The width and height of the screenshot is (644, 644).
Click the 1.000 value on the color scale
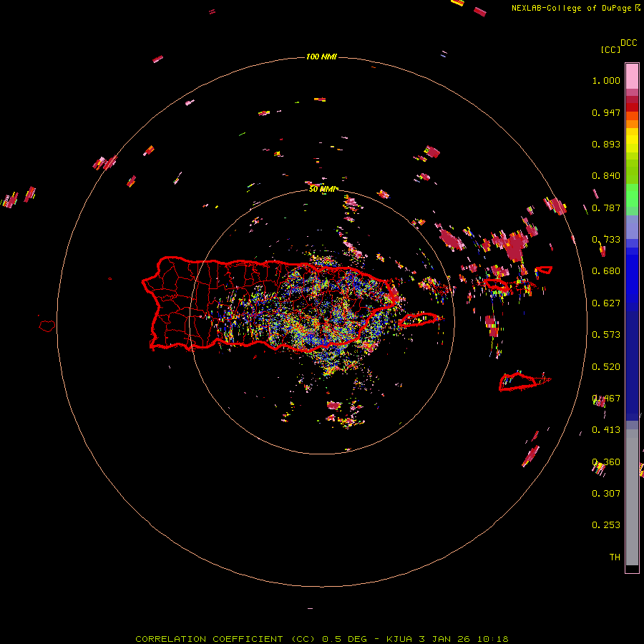[606, 80]
